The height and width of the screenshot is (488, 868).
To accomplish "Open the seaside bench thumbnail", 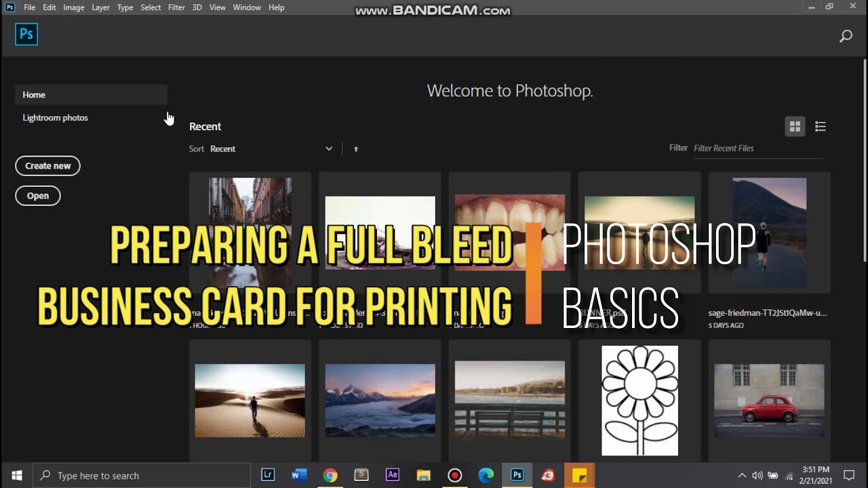I will coord(510,401).
